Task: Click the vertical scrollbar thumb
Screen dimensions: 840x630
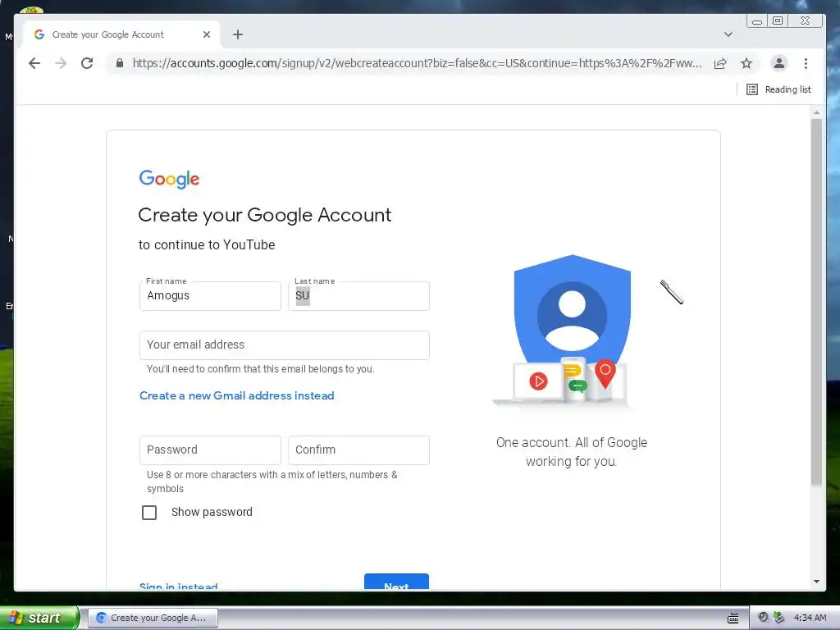Action: point(816,303)
